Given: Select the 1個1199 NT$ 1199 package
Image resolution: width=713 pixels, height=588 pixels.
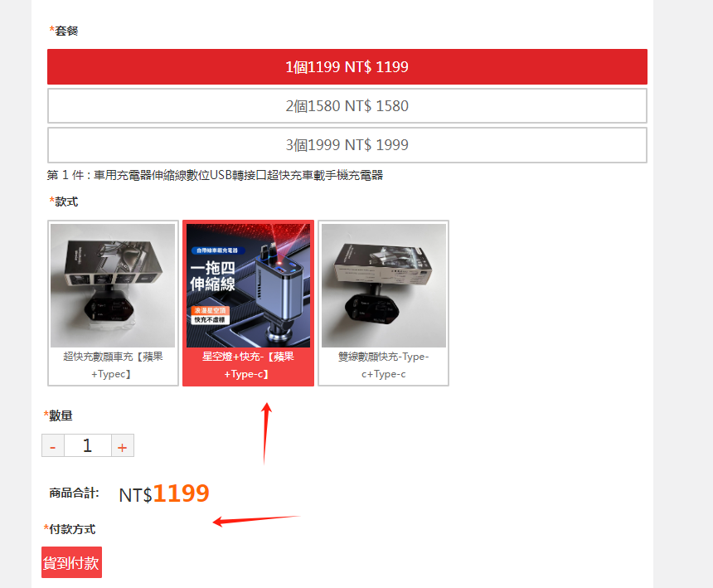Looking at the screenshot, I should pos(347,67).
